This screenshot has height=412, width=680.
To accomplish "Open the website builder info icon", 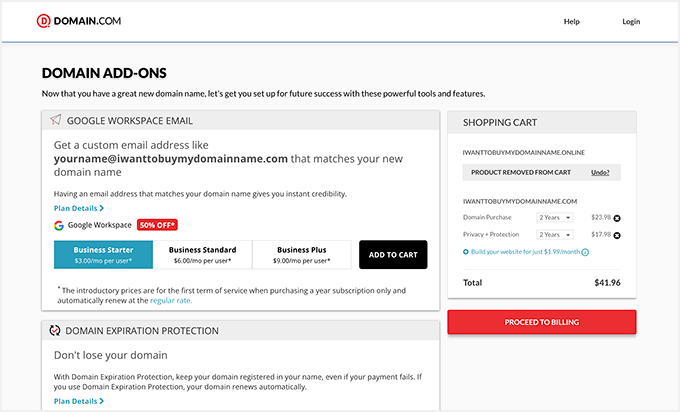I will pos(585,252).
